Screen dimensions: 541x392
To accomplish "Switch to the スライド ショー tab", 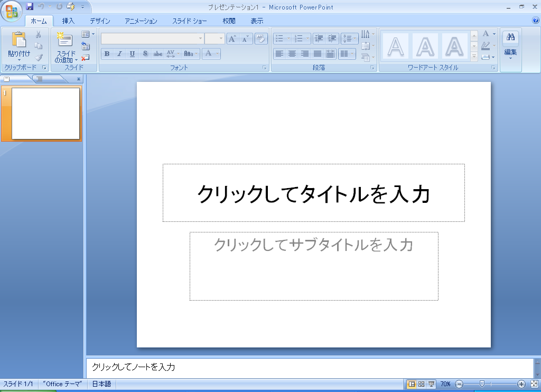I will (190, 21).
